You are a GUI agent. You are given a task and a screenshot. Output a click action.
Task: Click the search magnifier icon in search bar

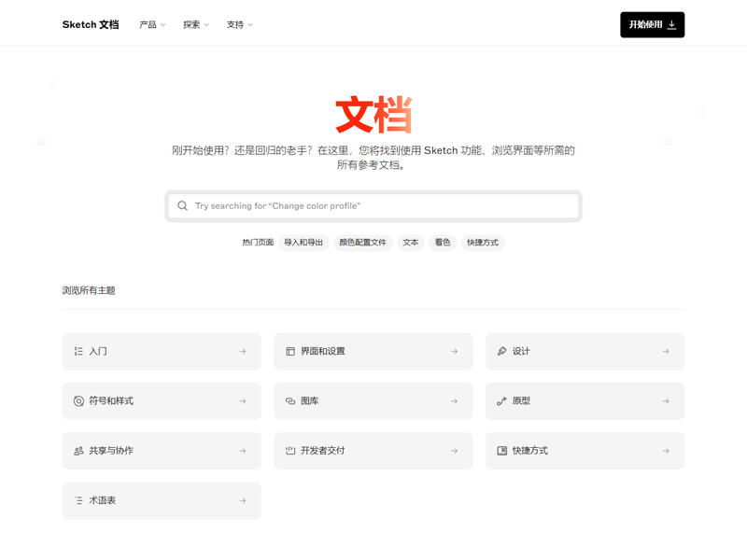coord(183,205)
